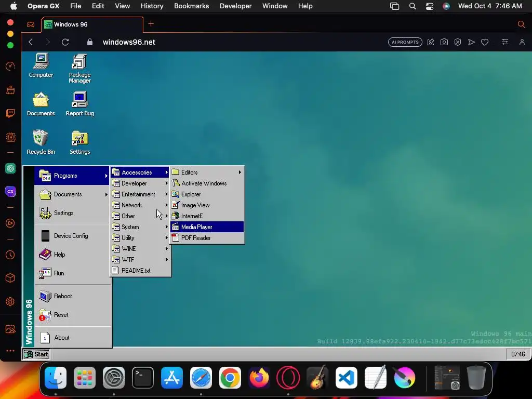
Task: Expand the Utility programs folder
Action: [x=140, y=238]
